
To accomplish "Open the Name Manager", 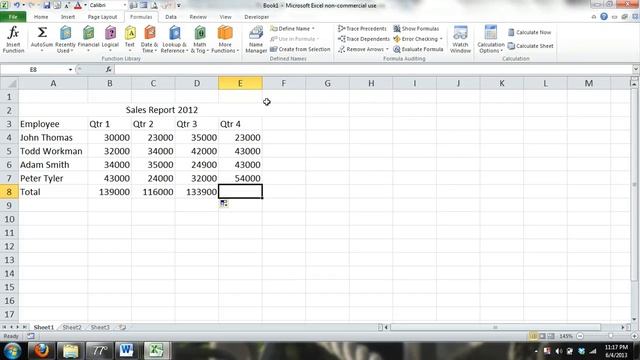I will pos(256,39).
